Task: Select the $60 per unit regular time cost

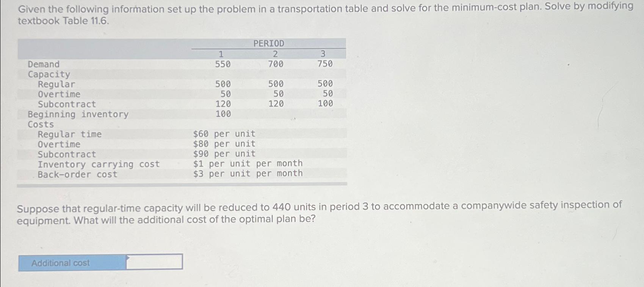Action: pyautogui.click(x=223, y=134)
